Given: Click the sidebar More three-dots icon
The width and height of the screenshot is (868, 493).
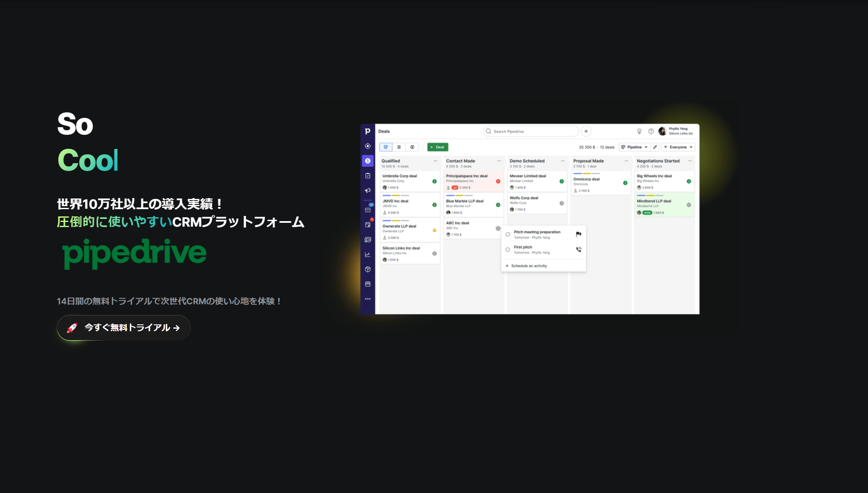Looking at the screenshot, I should [x=367, y=299].
